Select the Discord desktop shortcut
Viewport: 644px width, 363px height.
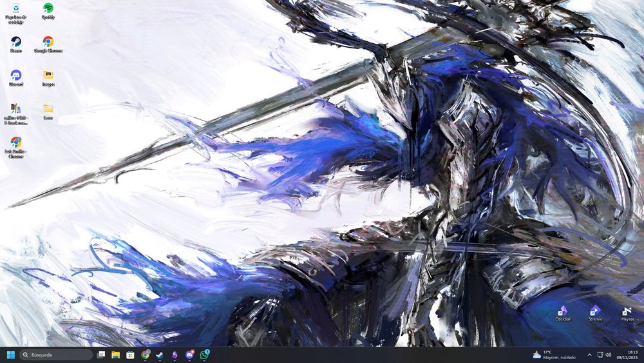15,78
